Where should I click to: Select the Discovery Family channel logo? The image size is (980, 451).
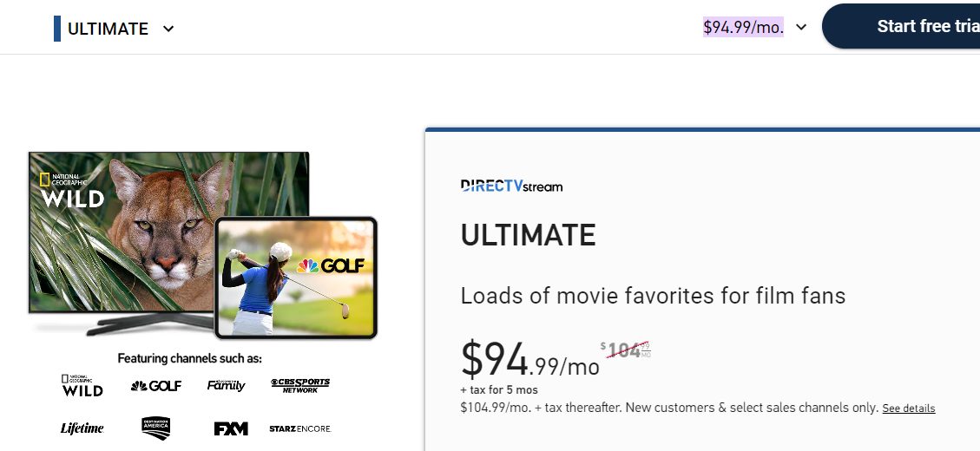tap(227, 385)
